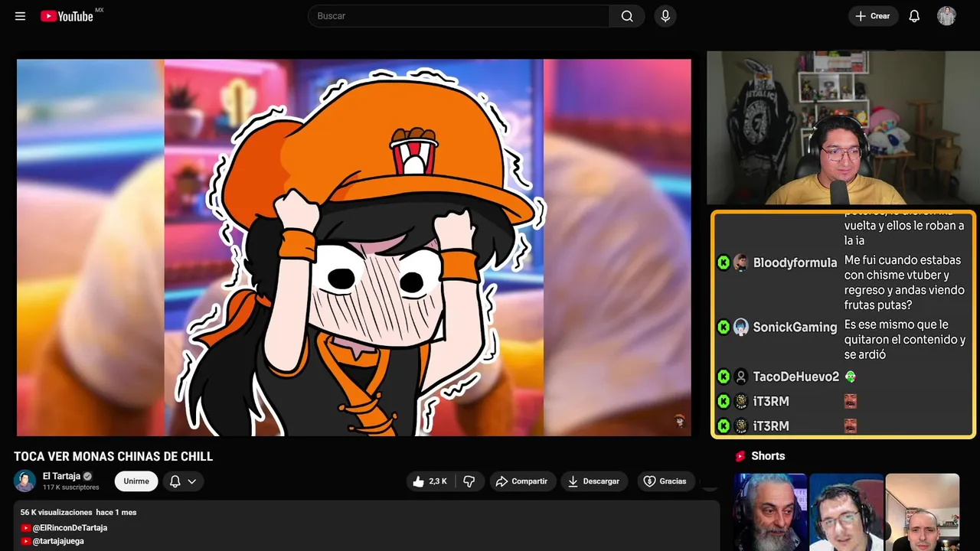Click the 56 K visualizaciones text
The width and height of the screenshot is (980, 551).
[x=56, y=512]
